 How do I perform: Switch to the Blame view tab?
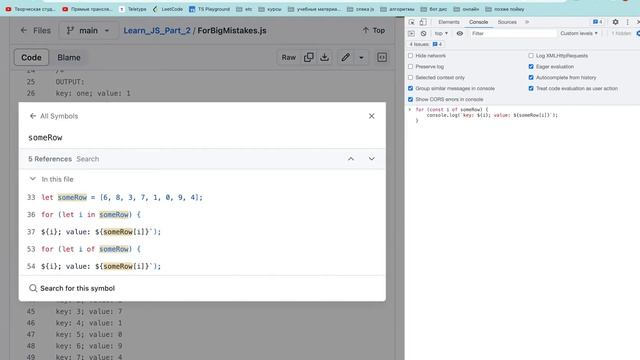pyautogui.click(x=69, y=58)
